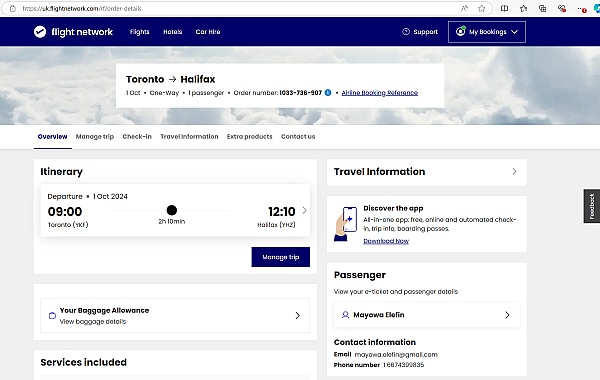600x380 pixels.
Task: Click the Support clock icon
Action: coord(406,32)
